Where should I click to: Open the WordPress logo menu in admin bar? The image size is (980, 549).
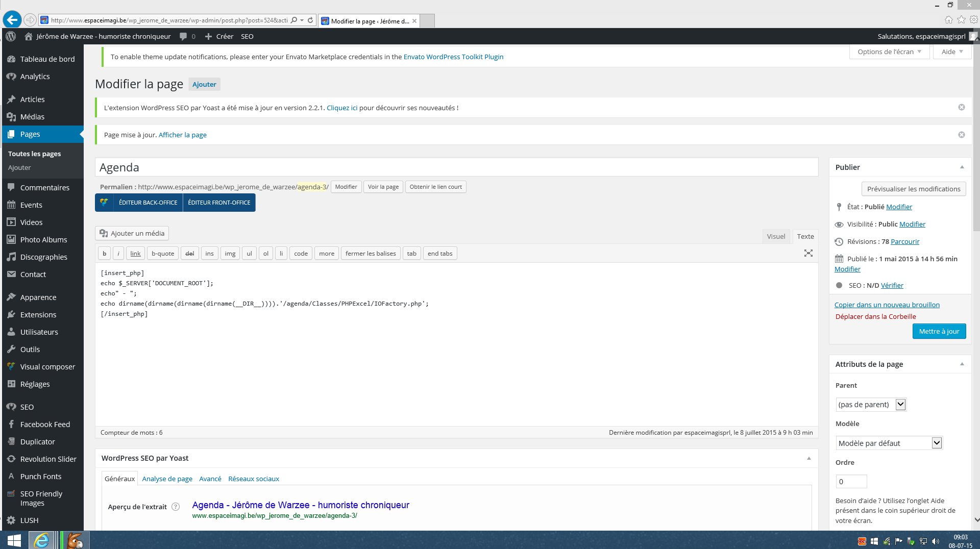click(x=11, y=36)
